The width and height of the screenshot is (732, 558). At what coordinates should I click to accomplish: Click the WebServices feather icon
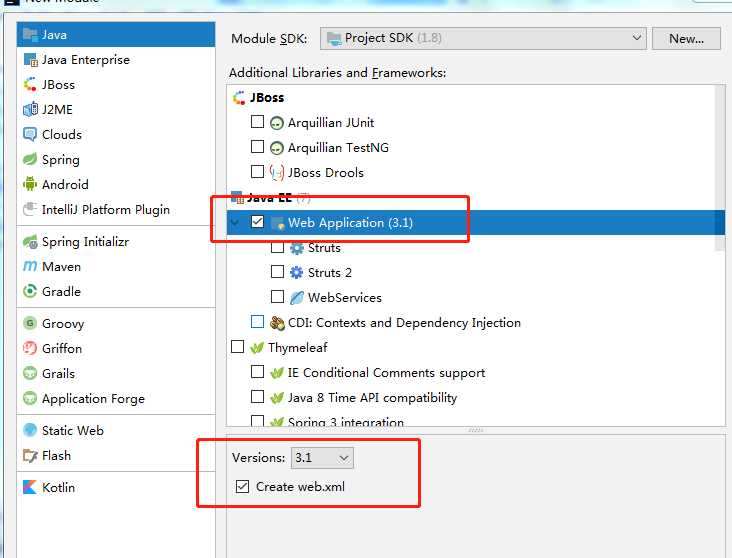point(296,297)
